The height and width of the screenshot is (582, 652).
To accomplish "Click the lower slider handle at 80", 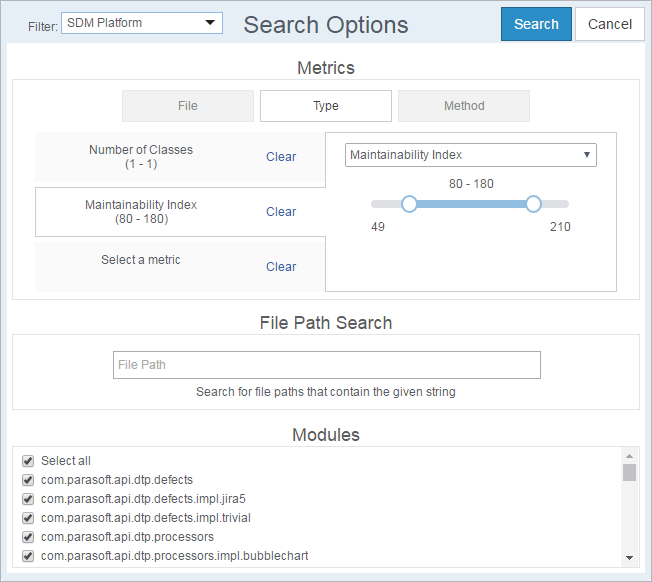I will (x=409, y=204).
